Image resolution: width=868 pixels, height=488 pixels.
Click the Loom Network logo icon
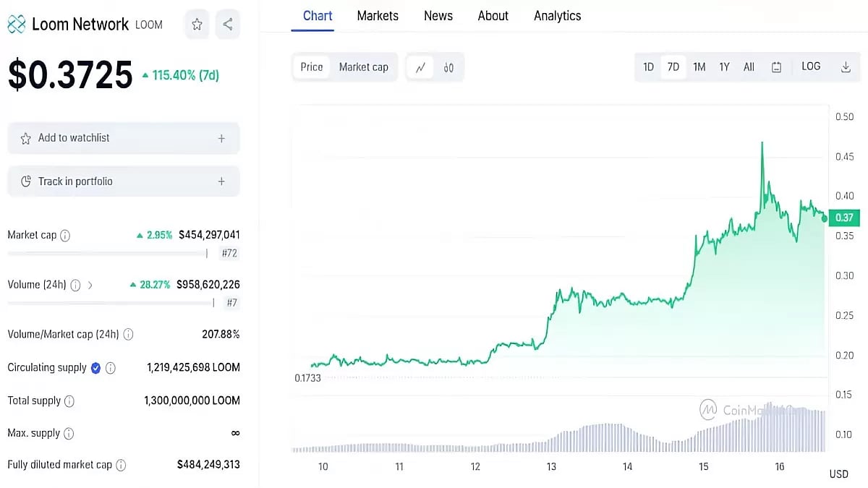(x=17, y=23)
